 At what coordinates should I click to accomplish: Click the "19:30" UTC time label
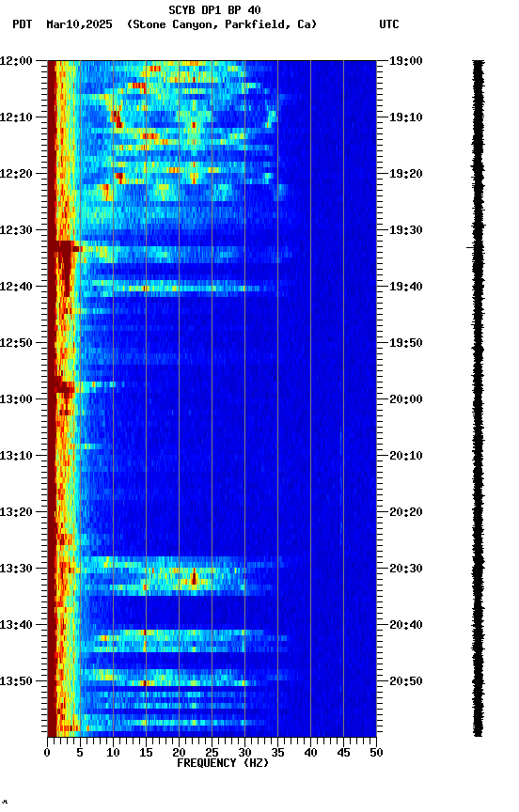point(406,230)
